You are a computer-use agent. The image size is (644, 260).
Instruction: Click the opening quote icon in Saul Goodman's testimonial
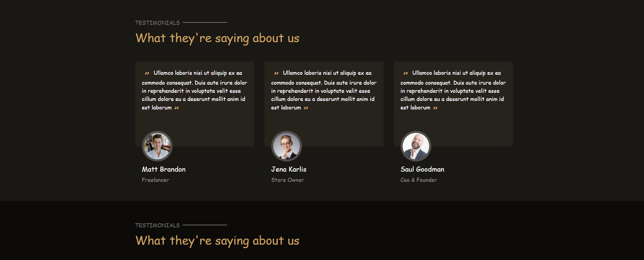click(406, 73)
